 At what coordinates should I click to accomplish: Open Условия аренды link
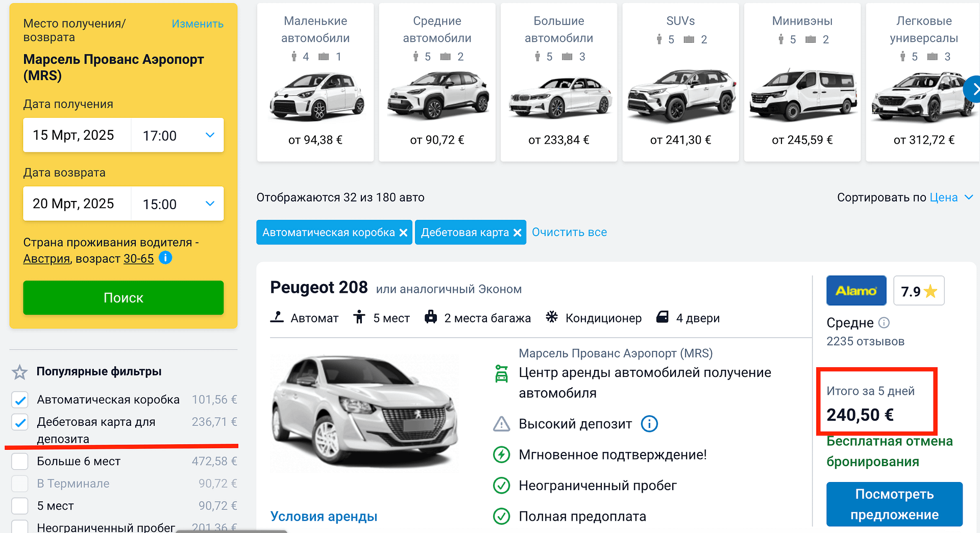324,516
